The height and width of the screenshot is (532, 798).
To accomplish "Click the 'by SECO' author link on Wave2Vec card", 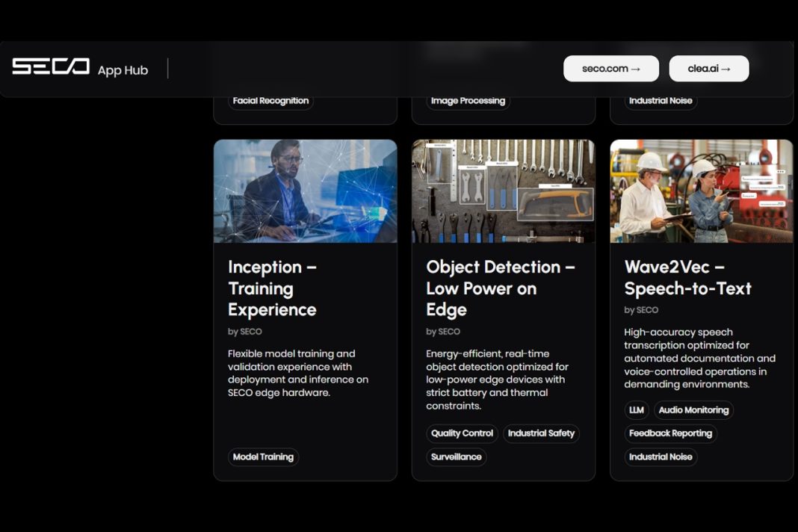I will tap(641, 310).
